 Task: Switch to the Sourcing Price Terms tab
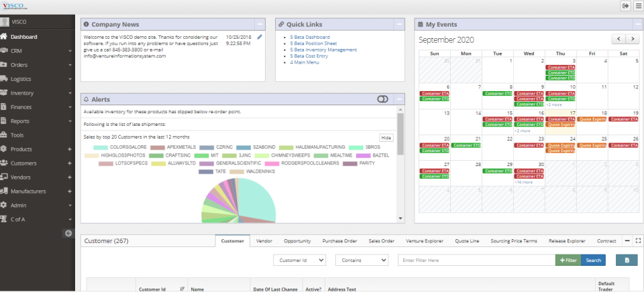coord(514,241)
